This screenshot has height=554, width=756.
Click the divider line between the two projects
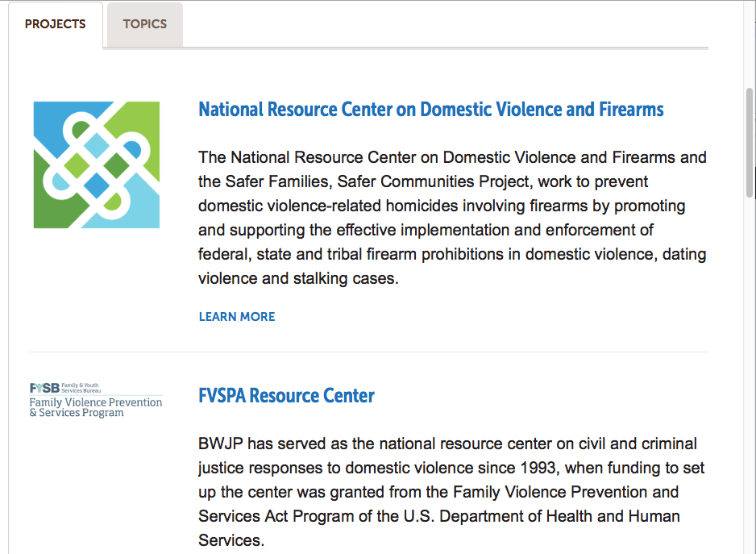[369, 352]
